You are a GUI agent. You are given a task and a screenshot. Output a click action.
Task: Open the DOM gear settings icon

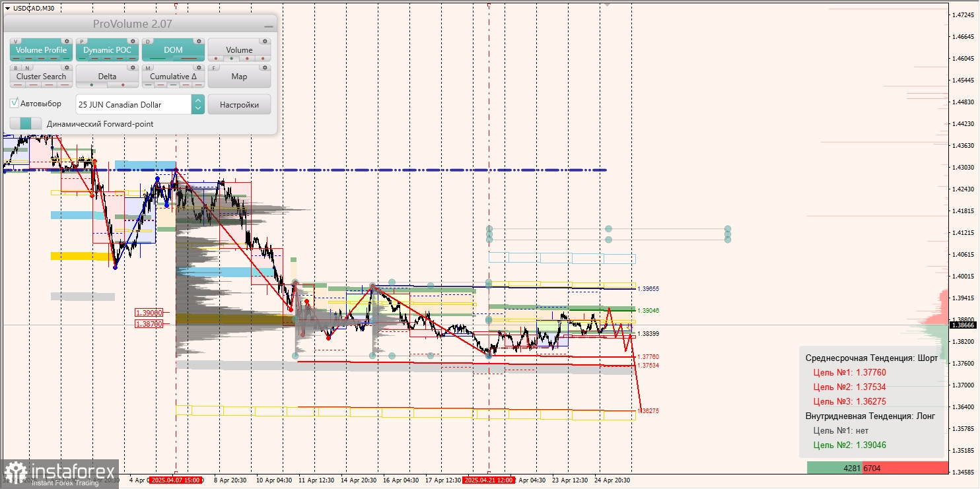point(199,41)
